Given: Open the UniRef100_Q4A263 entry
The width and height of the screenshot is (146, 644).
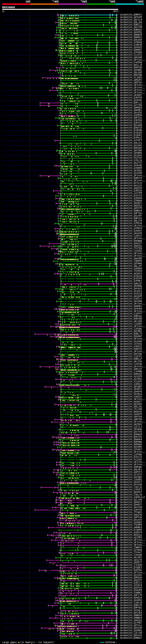Looking at the screenshot, I should [131, 620].
